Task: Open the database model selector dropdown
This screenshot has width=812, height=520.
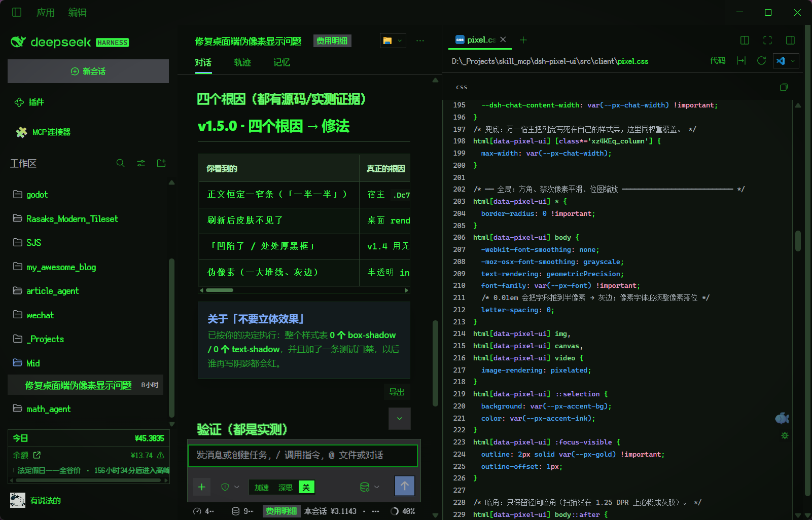Action: (x=370, y=487)
